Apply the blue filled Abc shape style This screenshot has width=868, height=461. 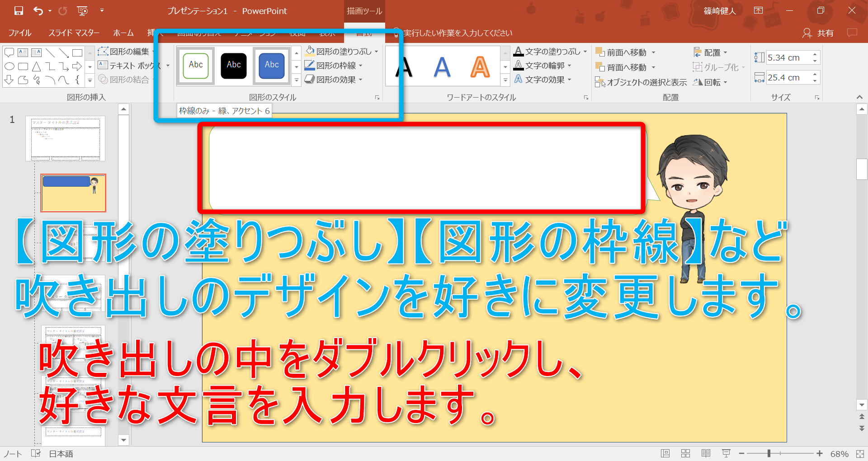pos(272,66)
